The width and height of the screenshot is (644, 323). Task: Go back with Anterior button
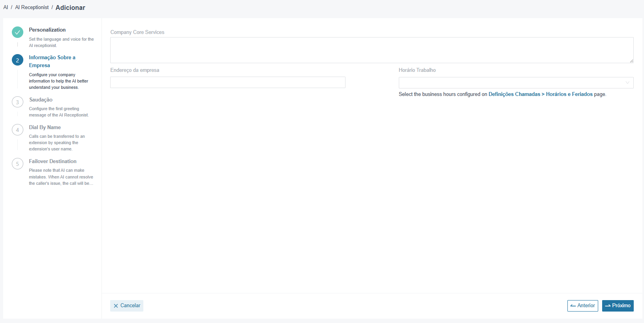(583, 306)
